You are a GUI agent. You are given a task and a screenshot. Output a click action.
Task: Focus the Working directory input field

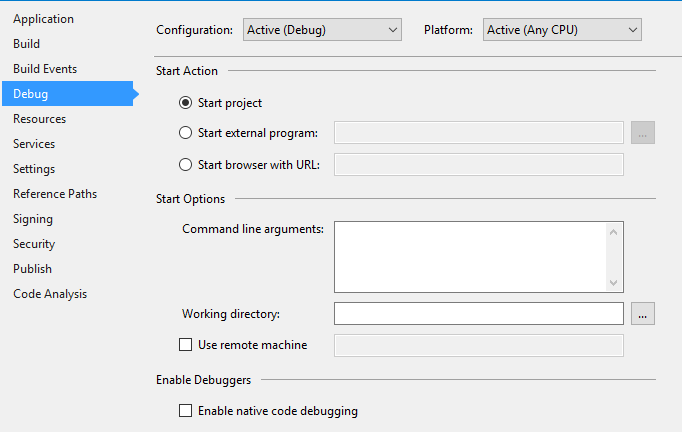pos(479,314)
